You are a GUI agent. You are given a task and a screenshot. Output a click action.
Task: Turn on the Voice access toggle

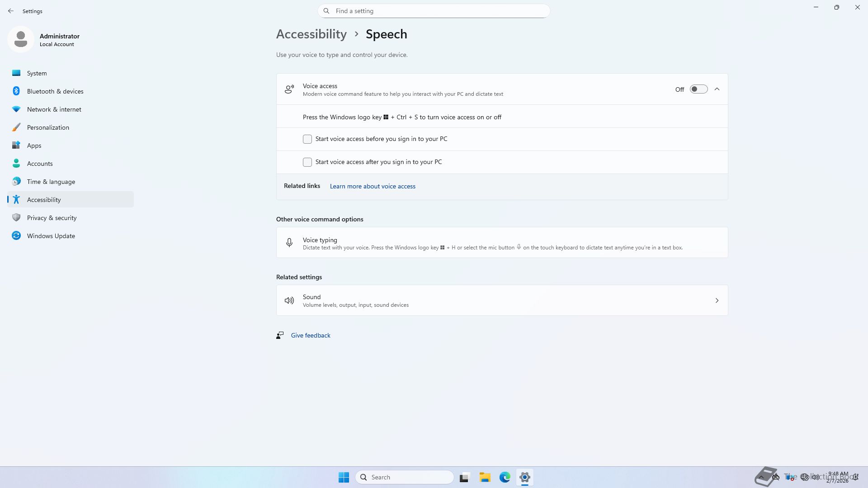[x=698, y=89]
